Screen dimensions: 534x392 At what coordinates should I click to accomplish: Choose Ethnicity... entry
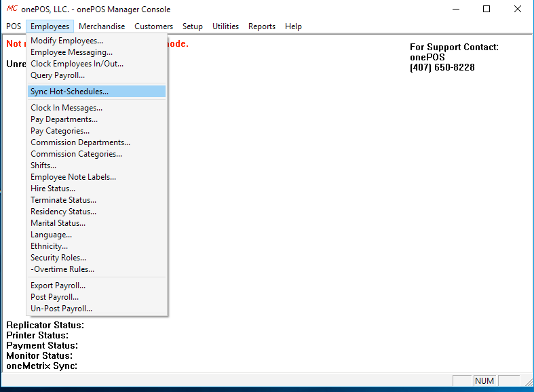coord(97,246)
